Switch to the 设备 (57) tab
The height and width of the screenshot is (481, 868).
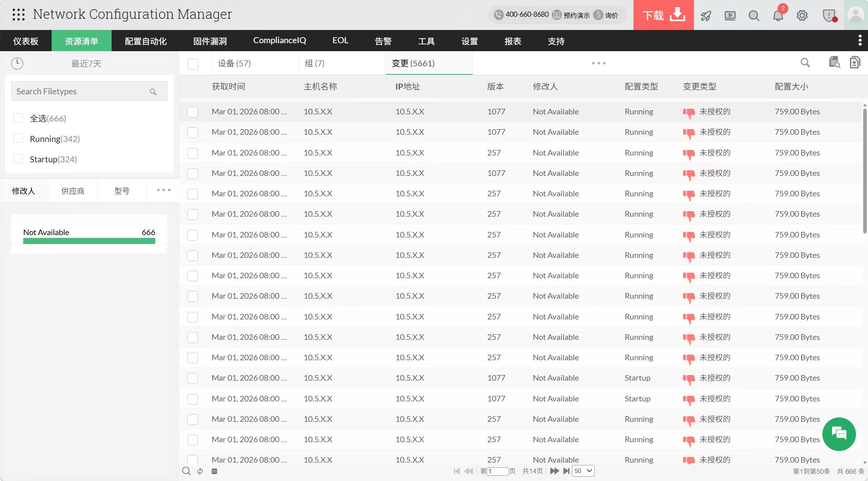pyautogui.click(x=234, y=63)
